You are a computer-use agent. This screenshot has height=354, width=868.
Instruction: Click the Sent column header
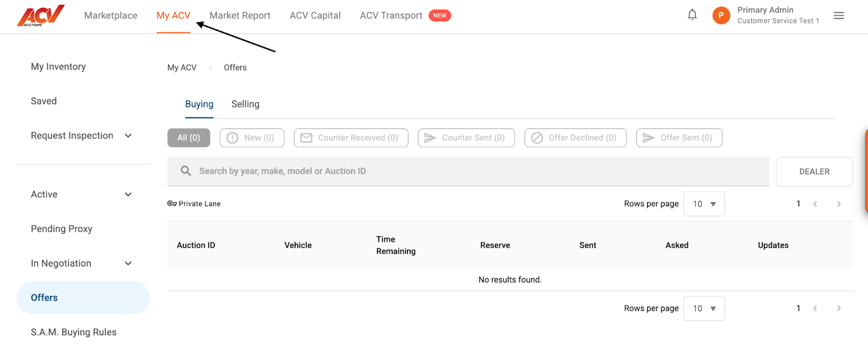click(x=588, y=245)
